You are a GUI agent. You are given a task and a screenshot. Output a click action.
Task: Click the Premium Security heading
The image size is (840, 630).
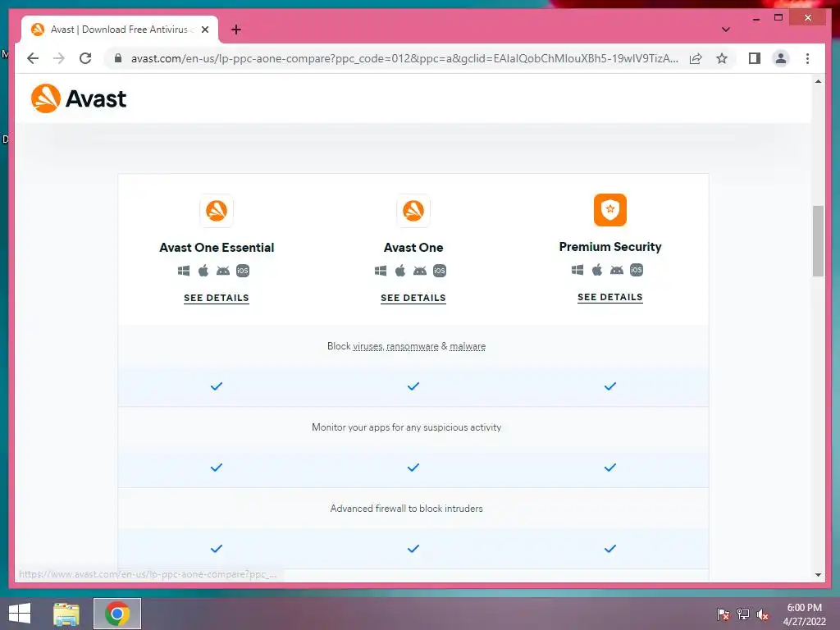coord(610,247)
